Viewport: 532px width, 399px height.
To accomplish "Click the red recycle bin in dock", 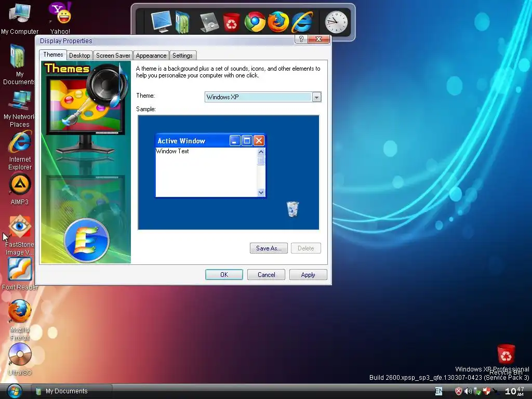I will [231, 22].
